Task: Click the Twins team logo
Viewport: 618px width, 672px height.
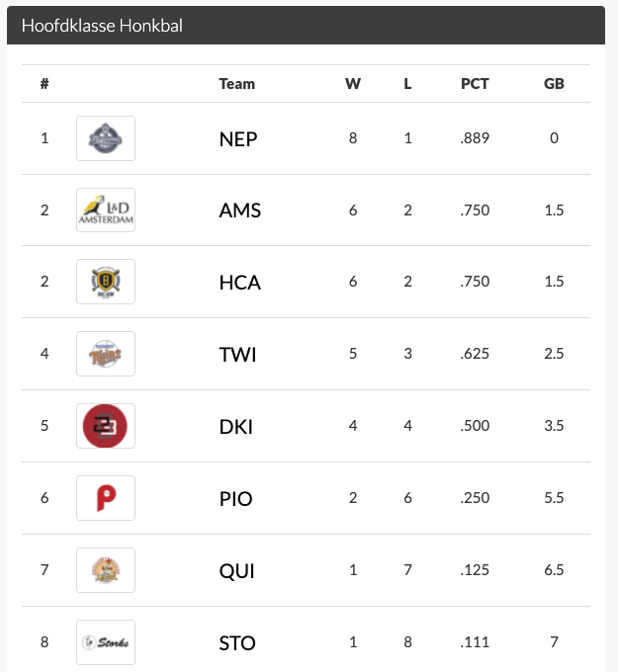Action: [106, 354]
